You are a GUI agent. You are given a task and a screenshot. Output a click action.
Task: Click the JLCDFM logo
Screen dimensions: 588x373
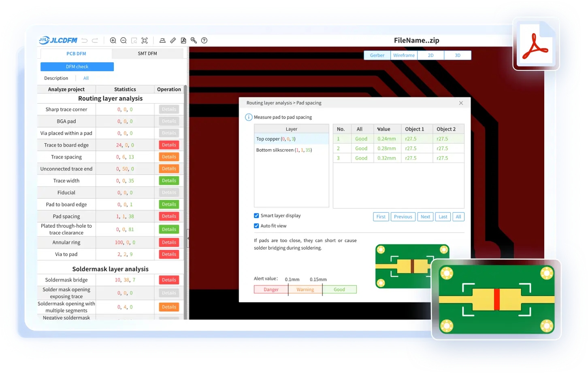pyautogui.click(x=58, y=40)
